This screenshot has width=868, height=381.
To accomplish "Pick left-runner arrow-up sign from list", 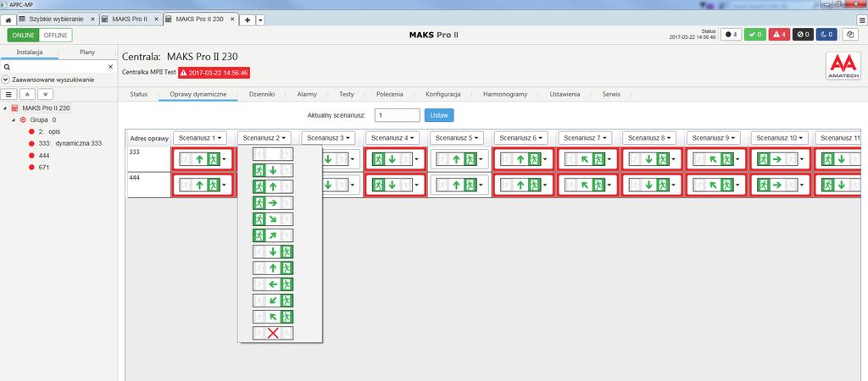I will pyautogui.click(x=273, y=186).
